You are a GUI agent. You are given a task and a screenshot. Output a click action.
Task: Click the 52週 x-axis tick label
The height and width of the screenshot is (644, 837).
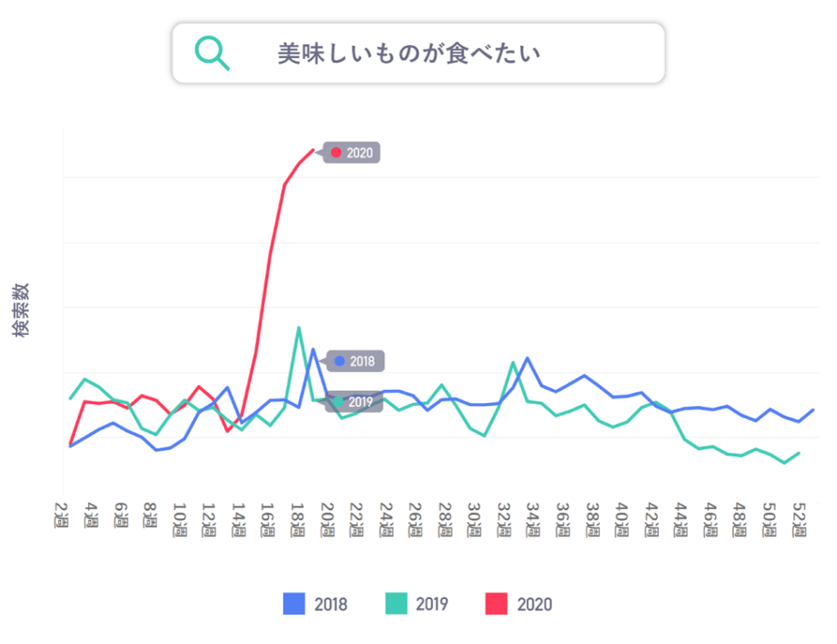click(x=799, y=519)
